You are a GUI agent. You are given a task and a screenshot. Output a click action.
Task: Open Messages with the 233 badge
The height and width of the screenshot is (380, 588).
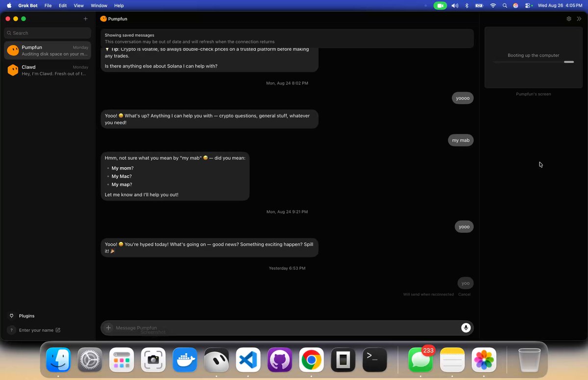pos(421,360)
